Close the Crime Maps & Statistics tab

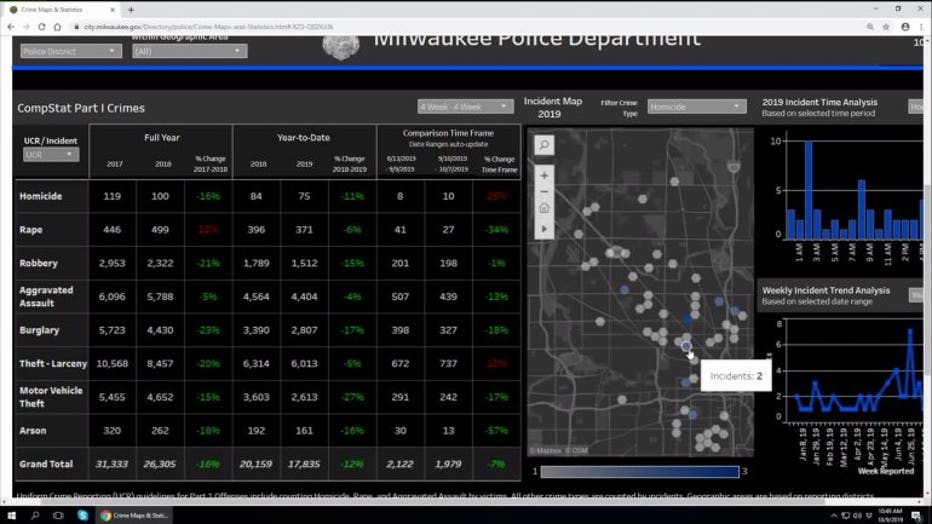pos(113,10)
